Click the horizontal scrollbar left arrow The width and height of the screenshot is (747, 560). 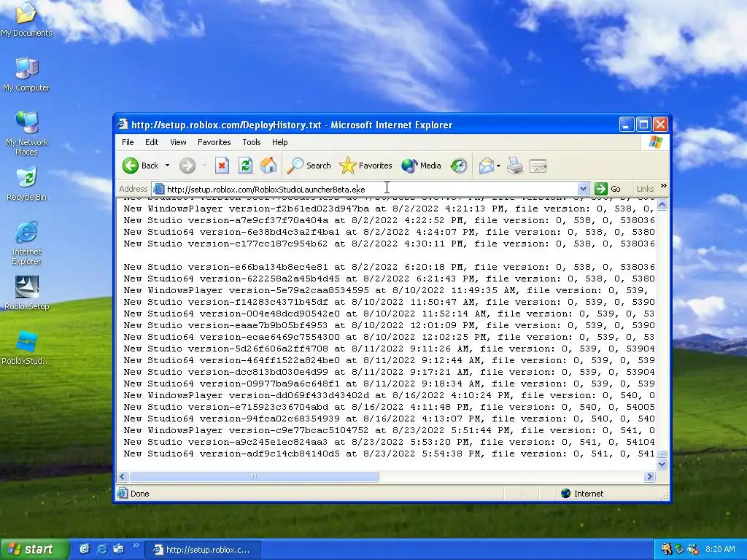tap(123, 476)
